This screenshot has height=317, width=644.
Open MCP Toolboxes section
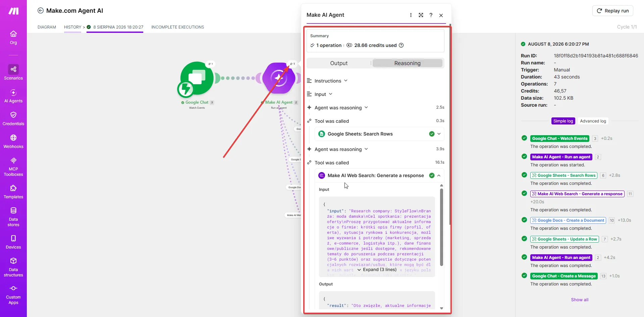[x=13, y=167]
